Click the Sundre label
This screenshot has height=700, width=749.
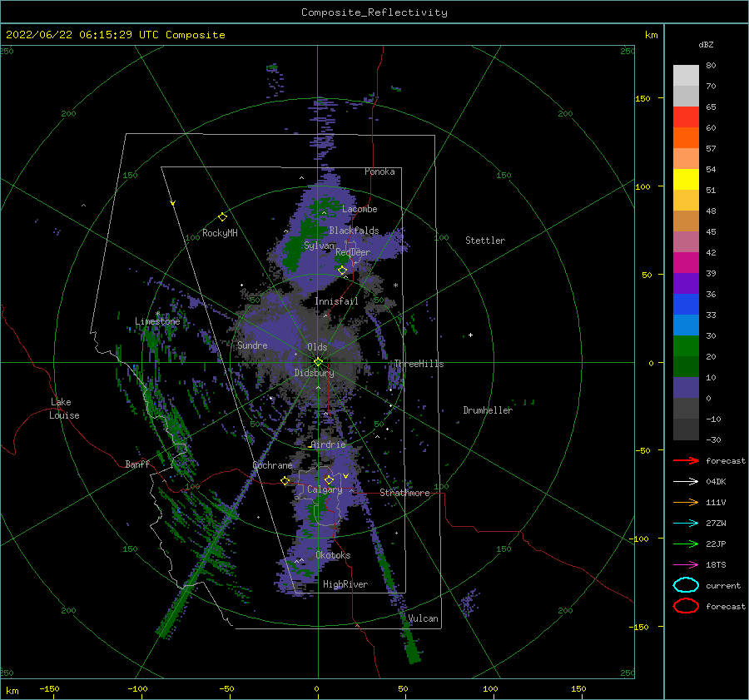click(x=252, y=345)
